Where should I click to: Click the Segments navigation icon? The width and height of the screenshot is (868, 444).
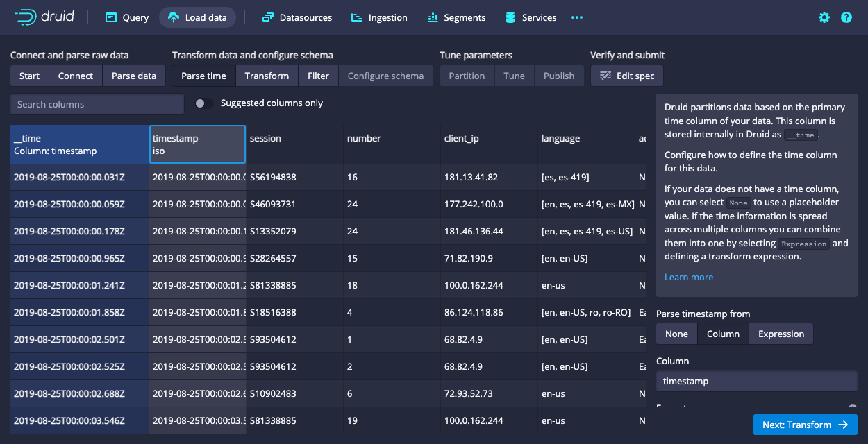[431, 17]
